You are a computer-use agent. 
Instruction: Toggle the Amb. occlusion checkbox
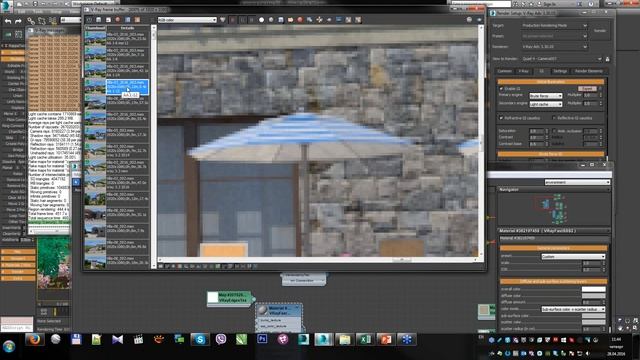(x=554, y=131)
